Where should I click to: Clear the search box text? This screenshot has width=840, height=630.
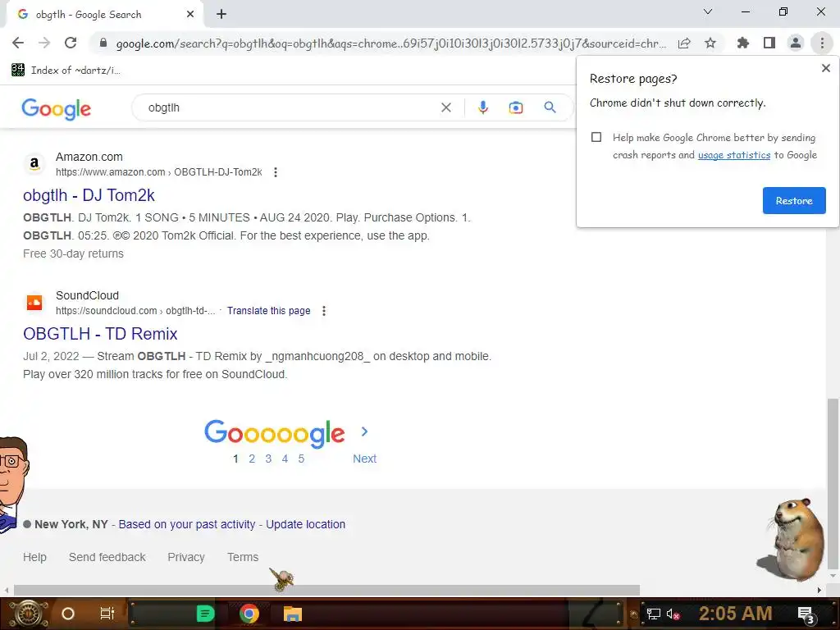coord(445,107)
